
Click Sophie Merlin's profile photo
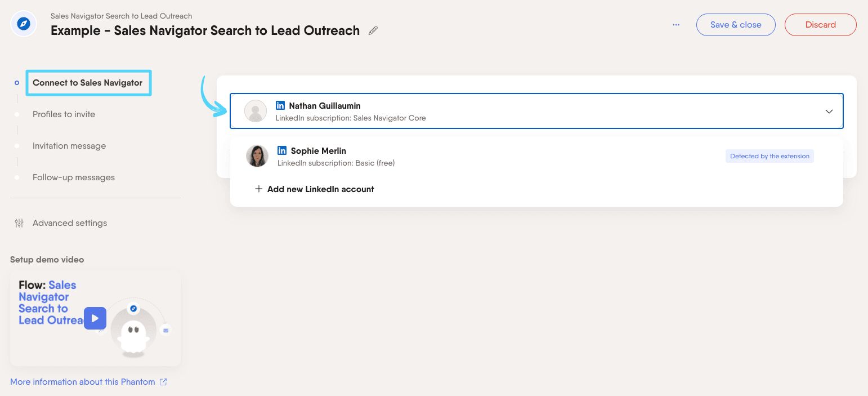pyautogui.click(x=257, y=156)
